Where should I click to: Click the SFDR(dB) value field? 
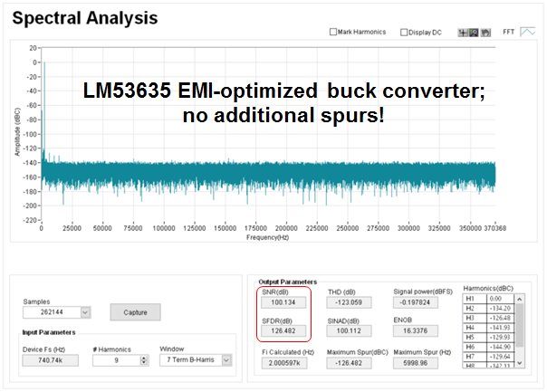point(283,330)
